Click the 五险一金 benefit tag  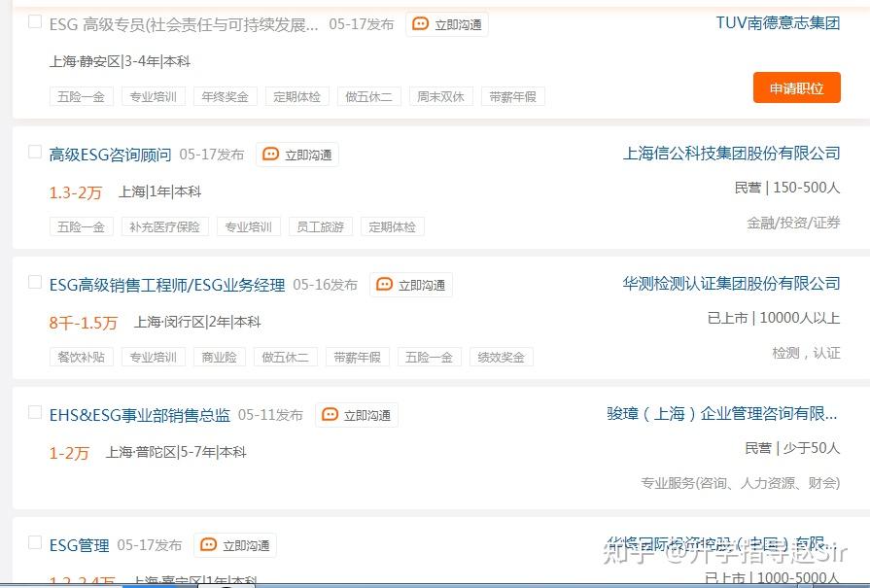81,96
